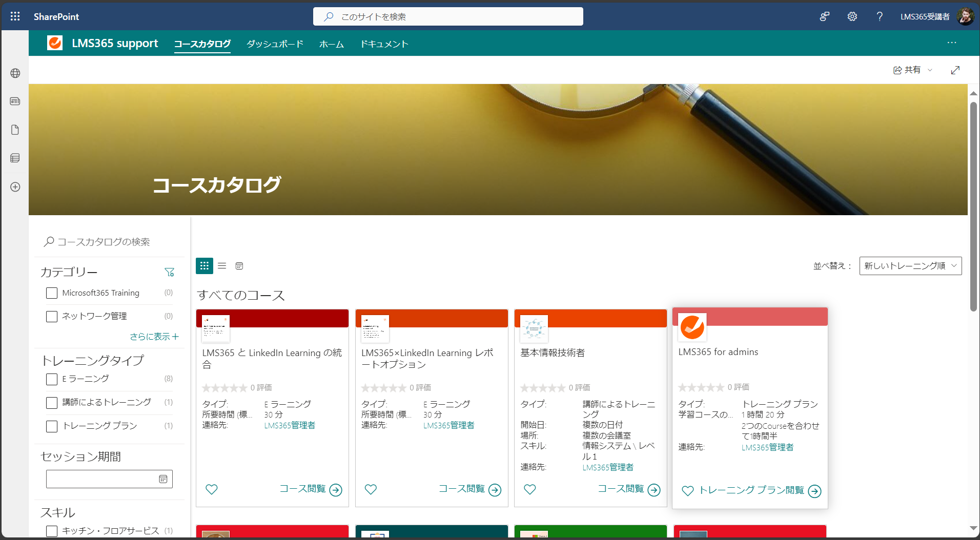Open the category filter icon
This screenshot has width=980, height=540.
170,272
